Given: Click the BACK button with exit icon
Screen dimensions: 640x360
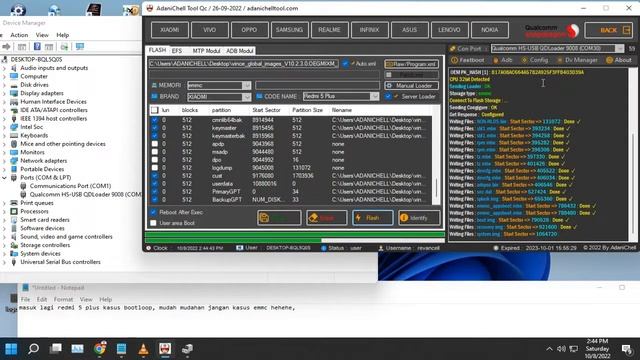Looking at the screenshot, I should point(609,30).
